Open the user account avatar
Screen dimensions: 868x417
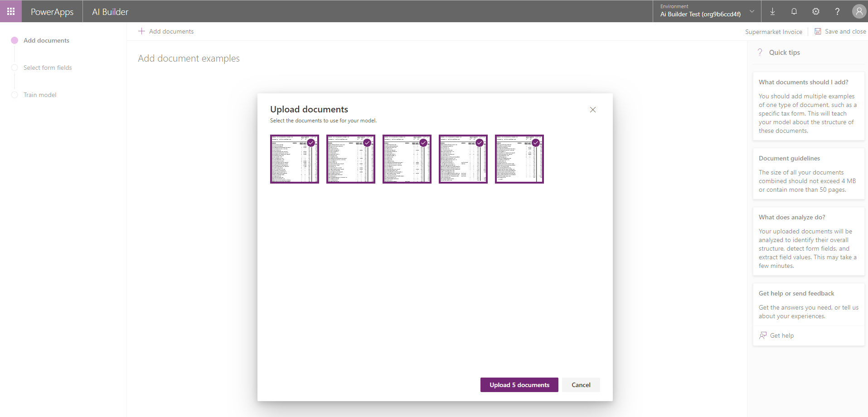[858, 11]
